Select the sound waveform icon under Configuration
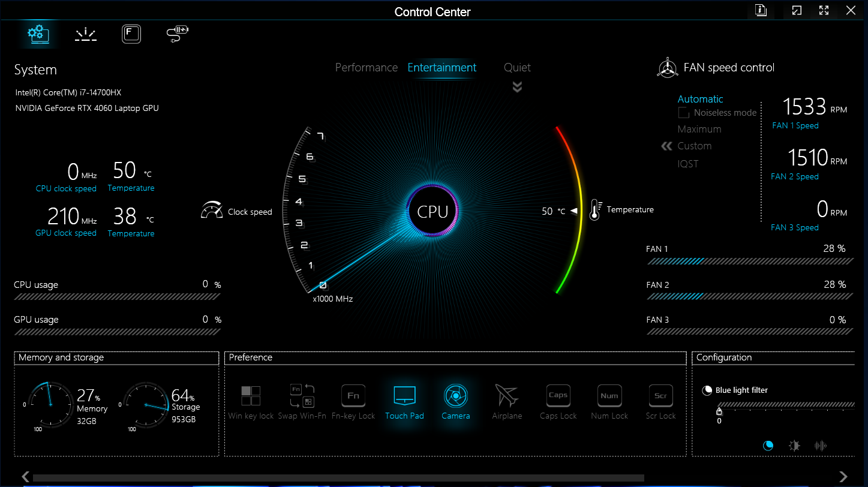The image size is (868, 487). [821, 446]
